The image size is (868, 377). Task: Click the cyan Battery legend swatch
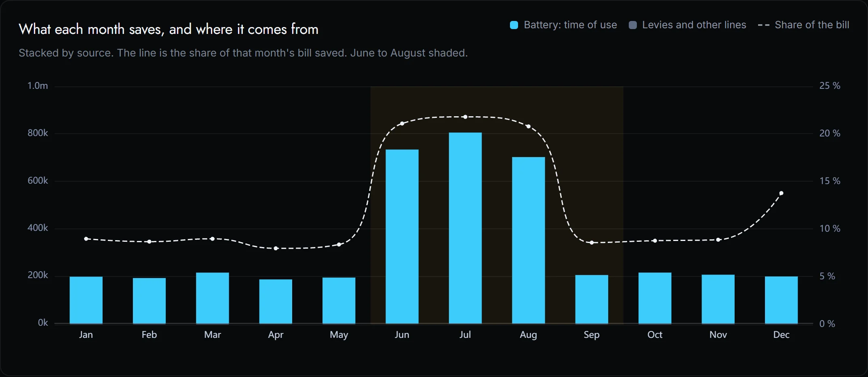pos(514,25)
